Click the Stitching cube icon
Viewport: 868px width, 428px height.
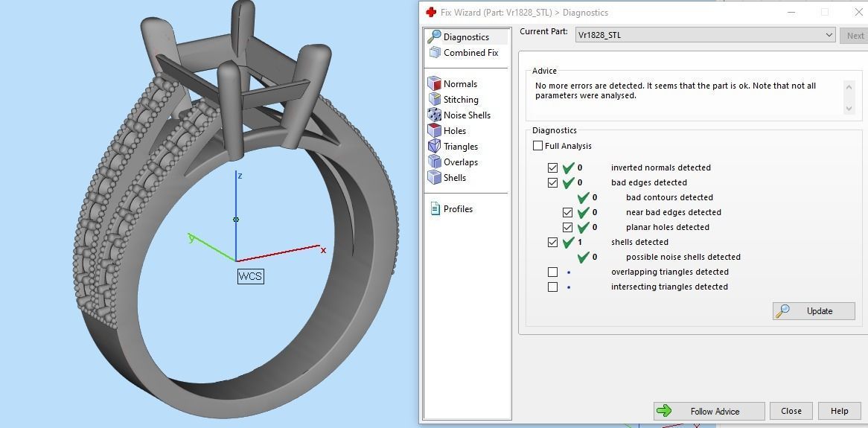pos(435,100)
